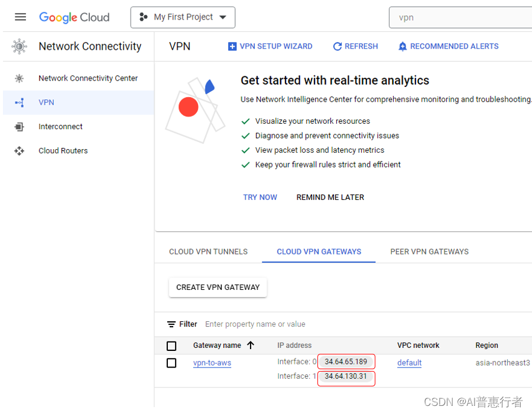Click the IP address column header
The height and width of the screenshot is (413, 532).
(x=294, y=346)
